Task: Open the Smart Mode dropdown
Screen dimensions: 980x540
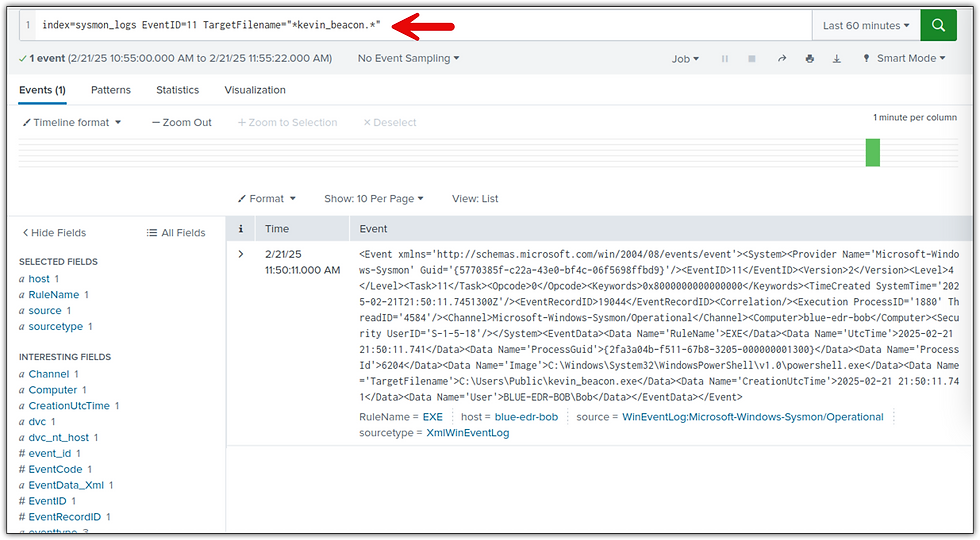Action: [x=904, y=58]
